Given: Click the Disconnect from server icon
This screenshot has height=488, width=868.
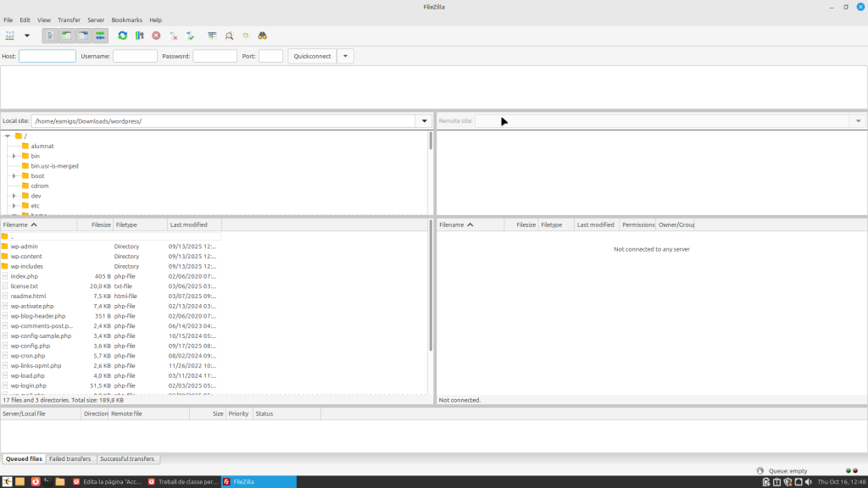Looking at the screenshot, I should (173, 36).
